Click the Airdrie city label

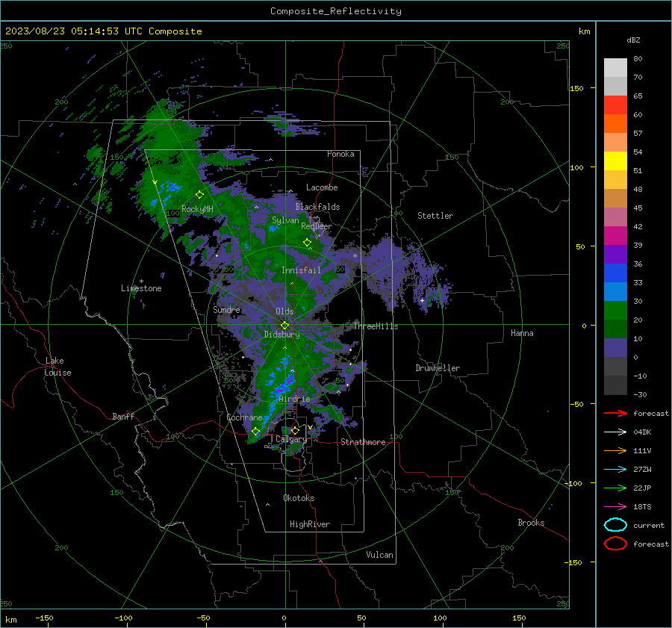(294, 399)
